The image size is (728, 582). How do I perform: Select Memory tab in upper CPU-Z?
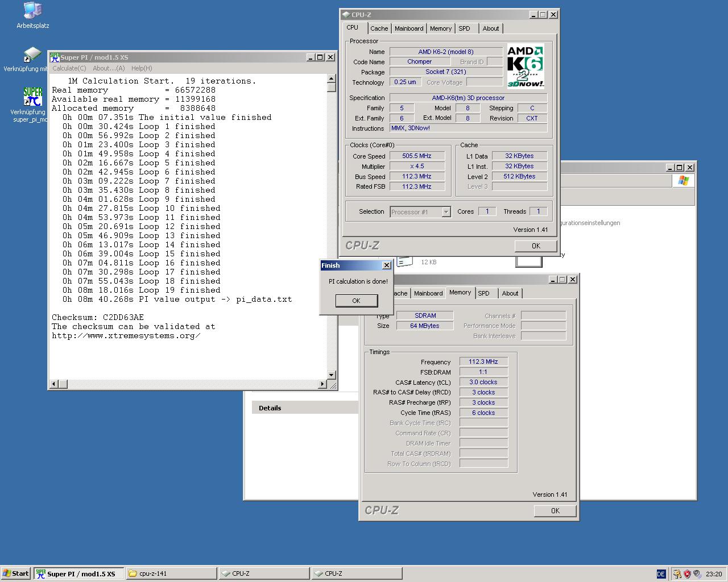441,28
